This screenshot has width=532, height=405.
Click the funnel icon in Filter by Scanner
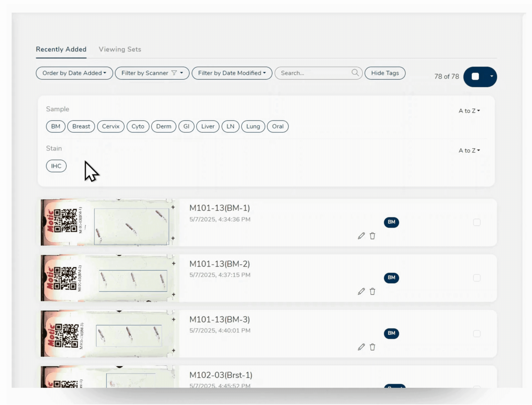coord(174,73)
